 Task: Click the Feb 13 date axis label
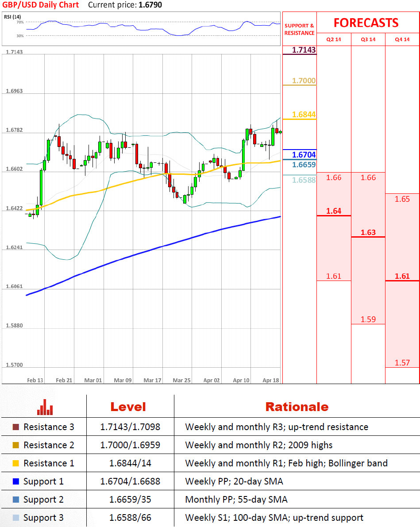[x=35, y=380]
